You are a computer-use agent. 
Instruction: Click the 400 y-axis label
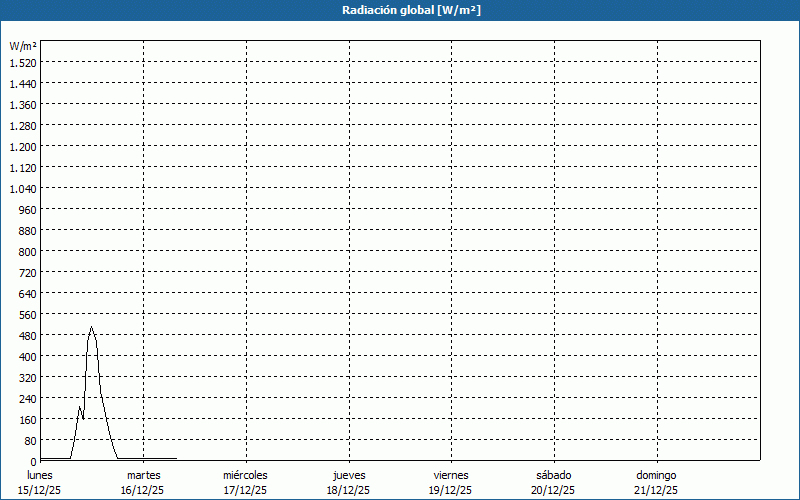tap(28, 357)
